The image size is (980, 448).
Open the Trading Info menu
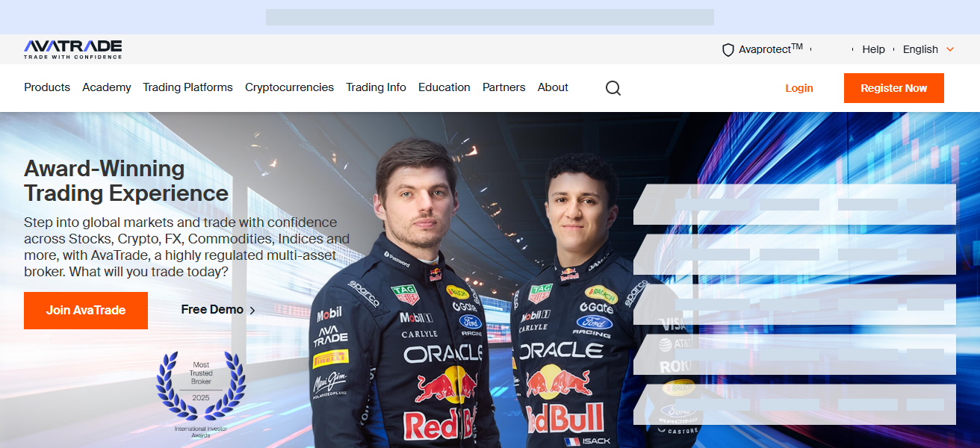[376, 87]
